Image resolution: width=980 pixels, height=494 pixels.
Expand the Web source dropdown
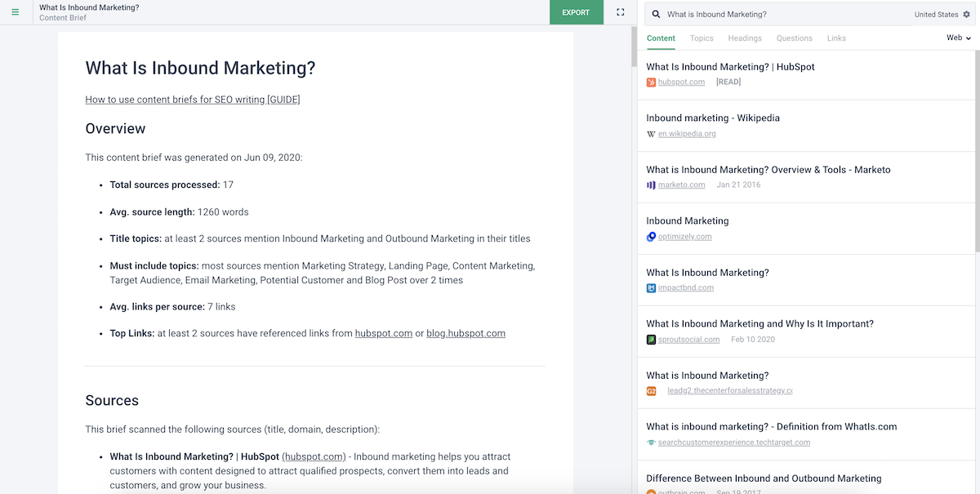[958, 38]
